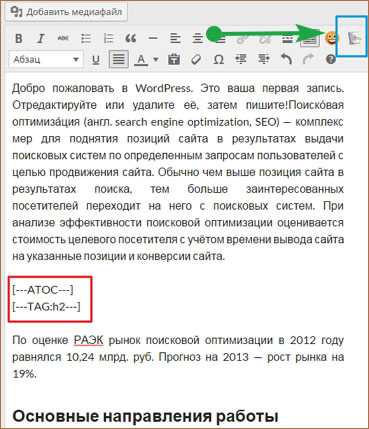
Task: Insert a blockquote
Action: click(x=131, y=38)
